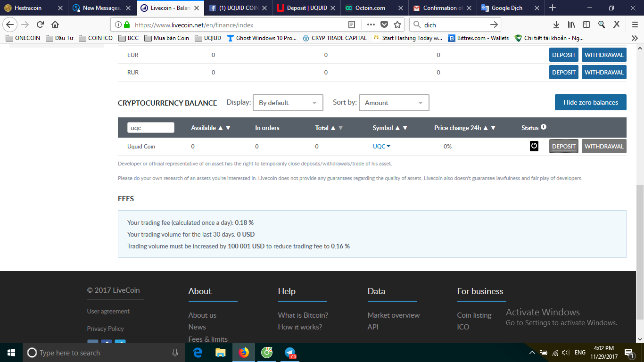The image size is (644, 362).
Task: Open Bittrex.com - Wallets bookmark
Action: point(479,38)
